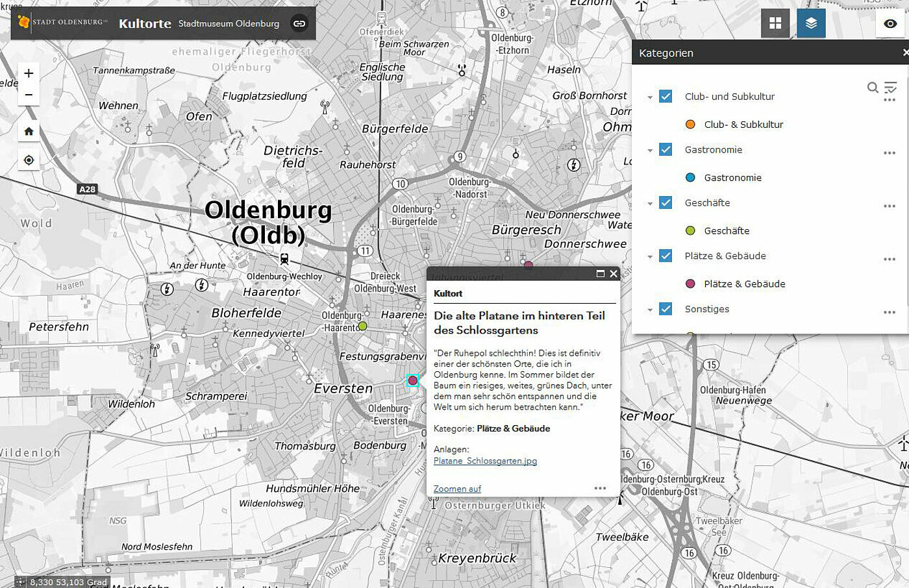Open Platane_Schlossgarten.jpg attachment
The height and width of the screenshot is (588, 909).
point(485,461)
